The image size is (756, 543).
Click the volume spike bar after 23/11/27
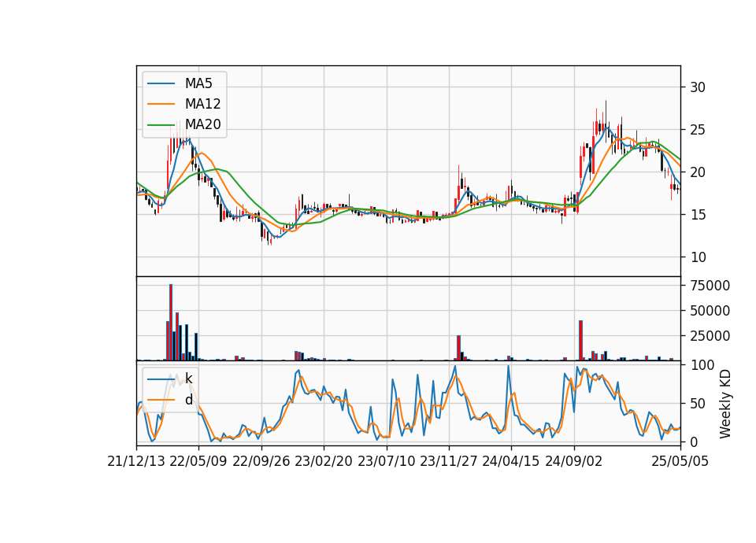(459, 348)
